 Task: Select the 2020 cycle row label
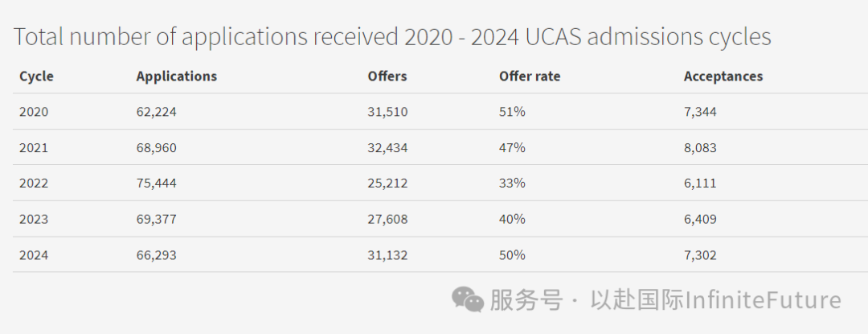[x=34, y=112]
